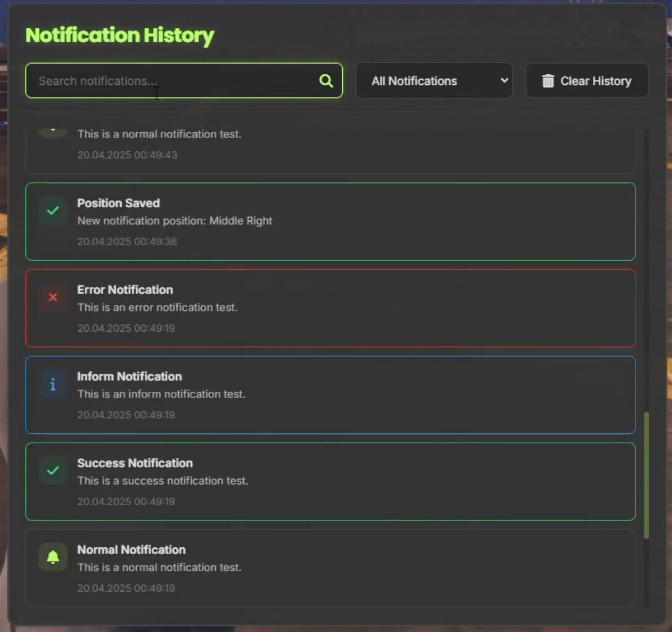Select the Normal Notification title
672x632 pixels.
131,550
